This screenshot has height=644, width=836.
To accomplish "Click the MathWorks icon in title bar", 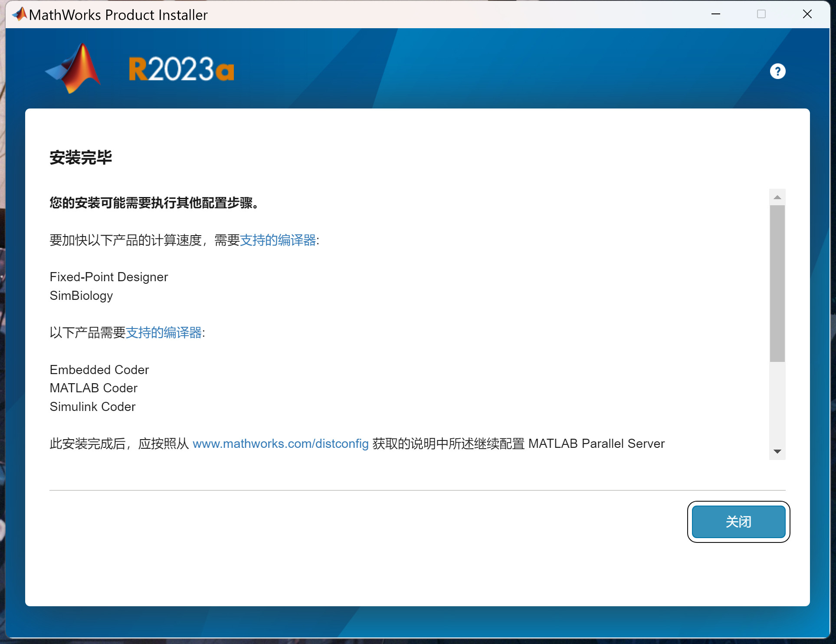I will pos(19,14).
